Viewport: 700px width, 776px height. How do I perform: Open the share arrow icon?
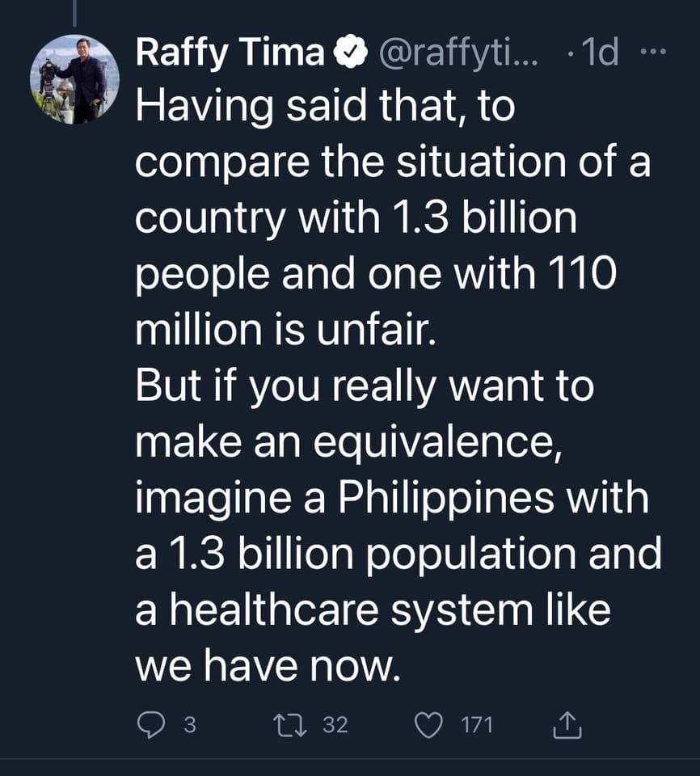click(x=567, y=726)
